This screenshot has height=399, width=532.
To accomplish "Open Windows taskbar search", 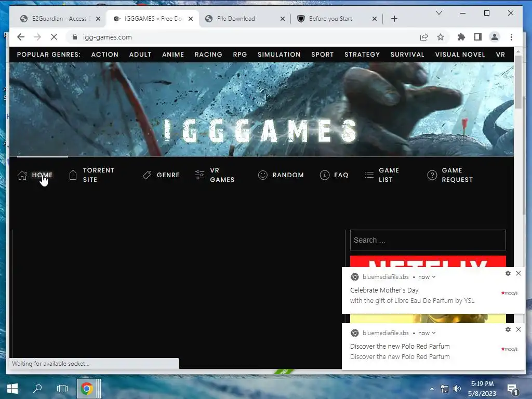I will coord(37,389).
